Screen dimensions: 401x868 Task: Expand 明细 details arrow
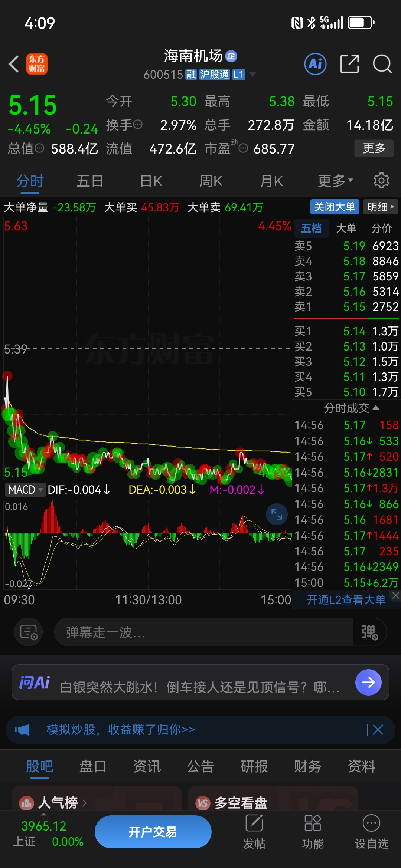point(381,207)
